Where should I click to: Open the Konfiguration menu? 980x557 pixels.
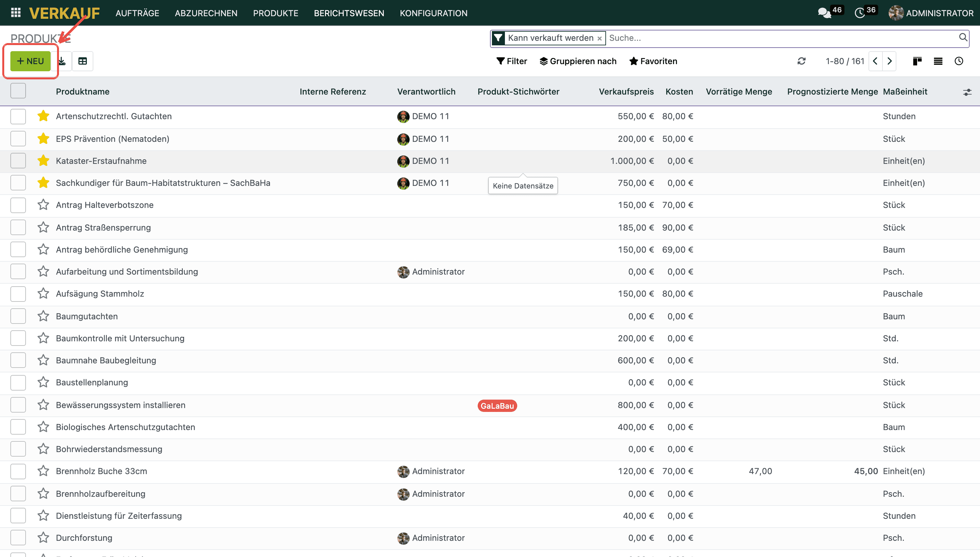(433, 13)
